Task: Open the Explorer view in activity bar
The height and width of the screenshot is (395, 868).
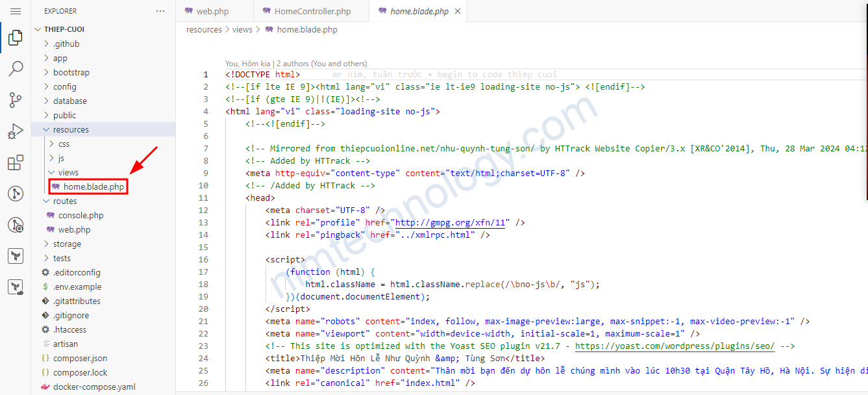Action: coord(16,38)
